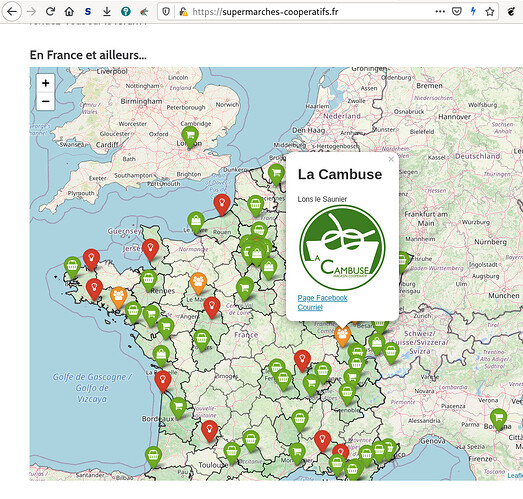Select the westernmost green basket marker in Brittany

[x=72, y=267]
